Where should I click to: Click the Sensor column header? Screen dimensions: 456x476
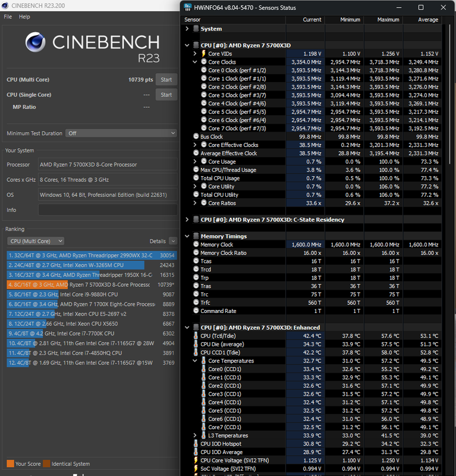point(234,20)
